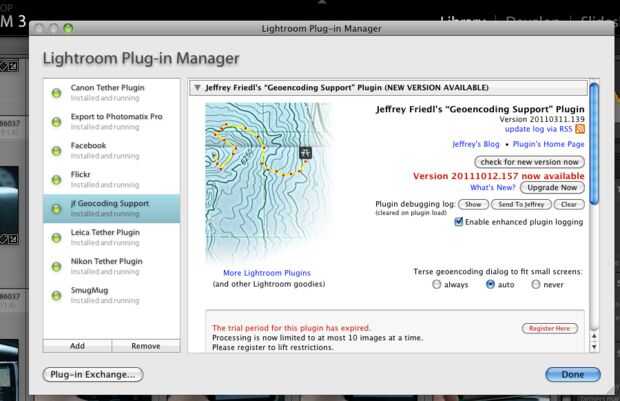Click 'check for new version now' button
The width and height of the screenshot is (620, 401).
click(529, 162)
